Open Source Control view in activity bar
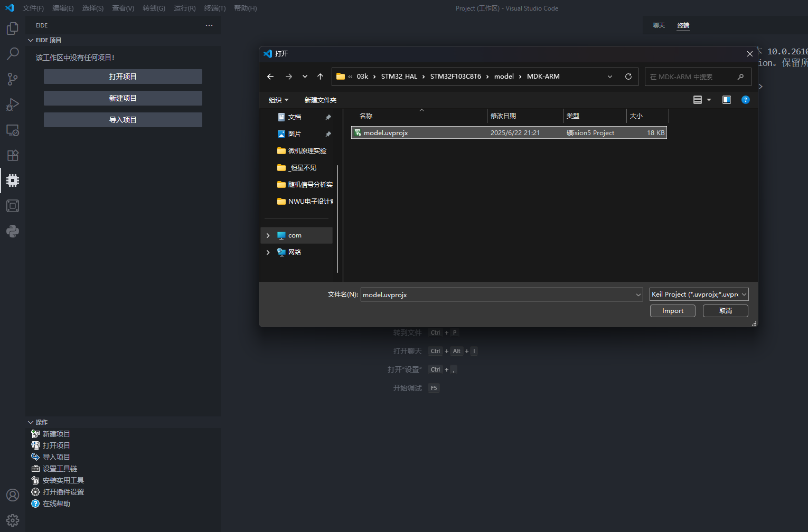 tap(13, 79)
